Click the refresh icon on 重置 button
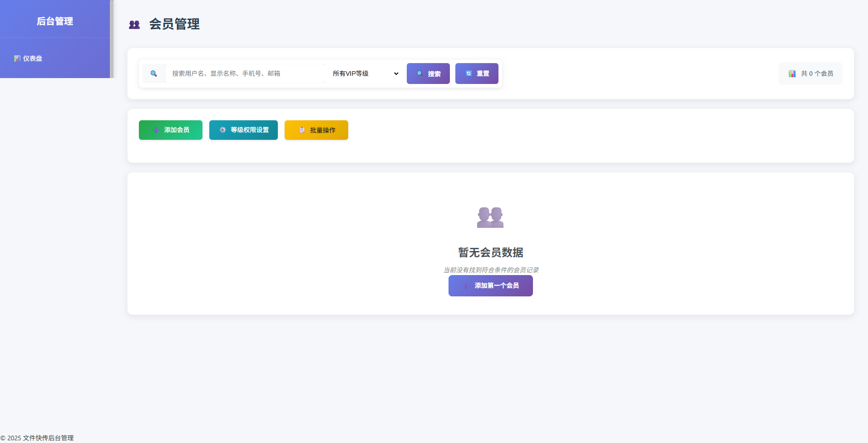Screen dimensions: 868x443 [469, 74]
